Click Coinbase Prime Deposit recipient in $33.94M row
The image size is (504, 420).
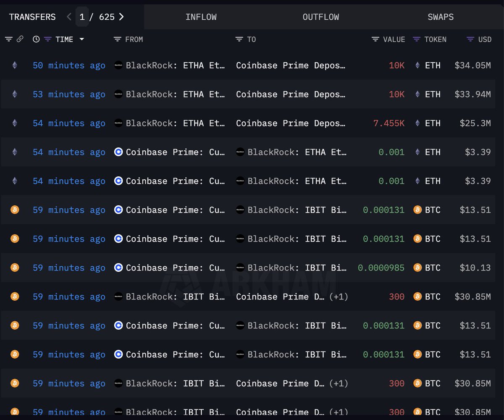[291, 94]
